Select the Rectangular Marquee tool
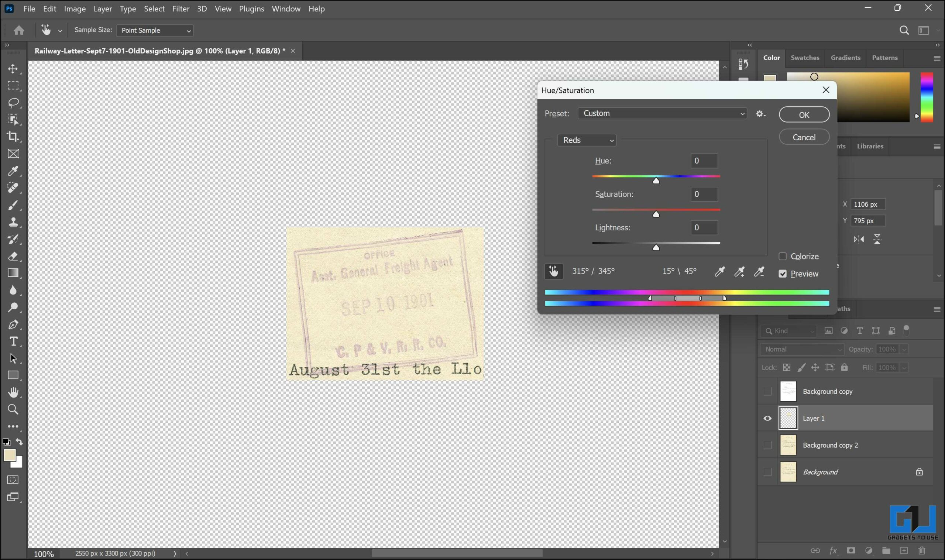 coord(13,86)
